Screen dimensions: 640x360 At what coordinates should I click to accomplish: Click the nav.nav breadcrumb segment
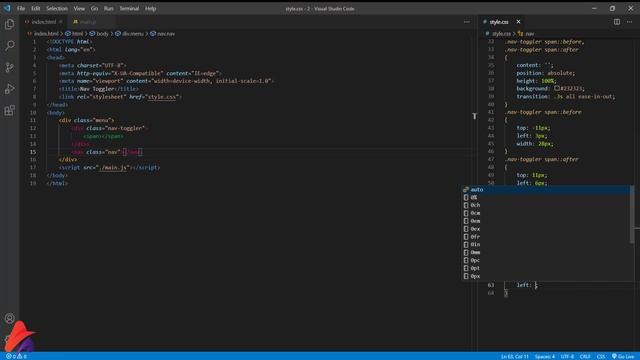point(166,34)
